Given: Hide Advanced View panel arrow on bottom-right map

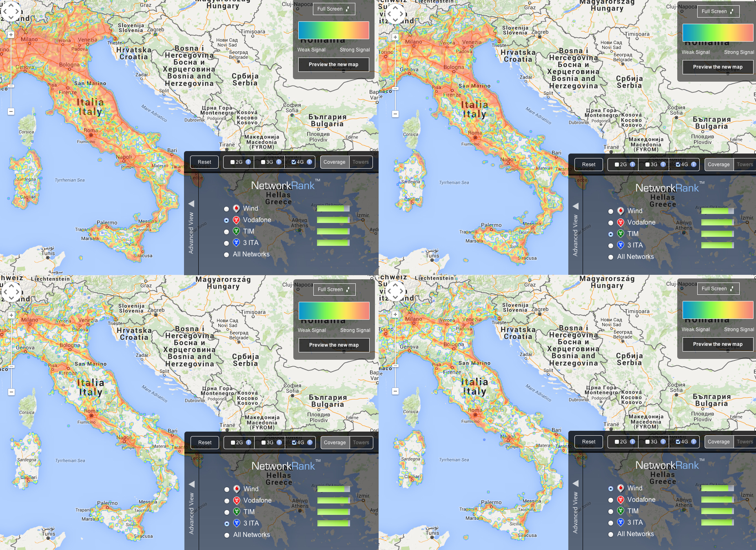Looking at the screenshot, I should [575, 483].
